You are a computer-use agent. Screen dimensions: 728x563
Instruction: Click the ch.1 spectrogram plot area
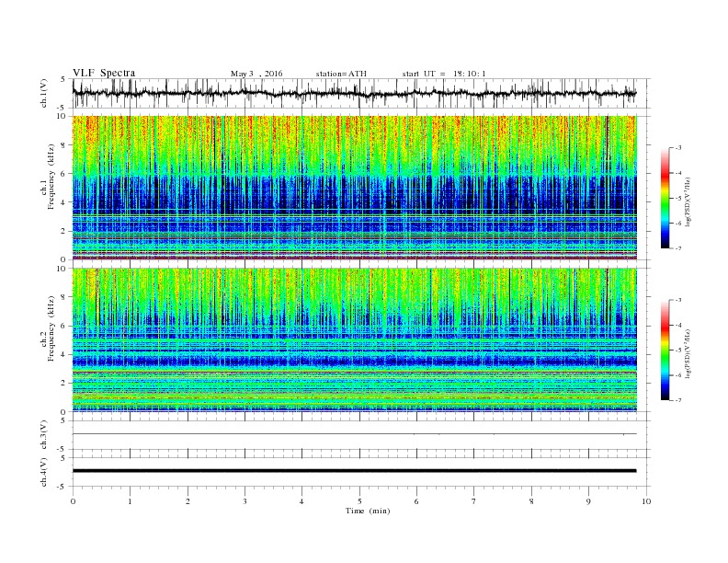354,188
